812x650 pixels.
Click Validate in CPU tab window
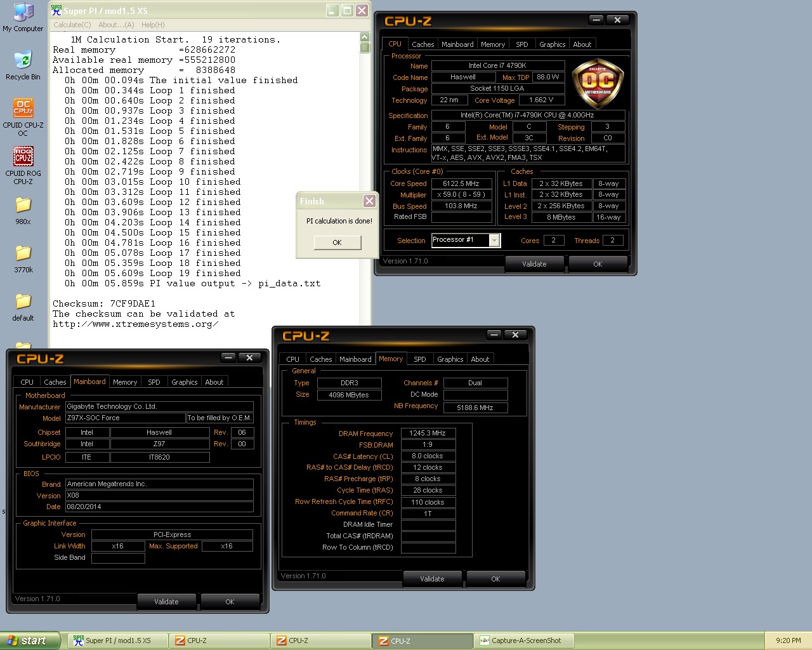pyautogui.click(x=534, y=264)
